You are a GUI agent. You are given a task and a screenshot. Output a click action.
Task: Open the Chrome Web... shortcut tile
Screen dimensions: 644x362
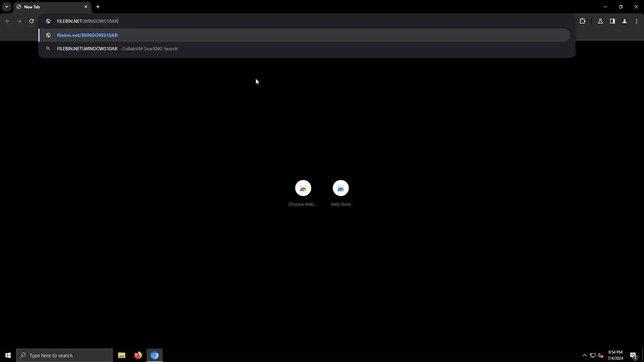click(303, 188)
